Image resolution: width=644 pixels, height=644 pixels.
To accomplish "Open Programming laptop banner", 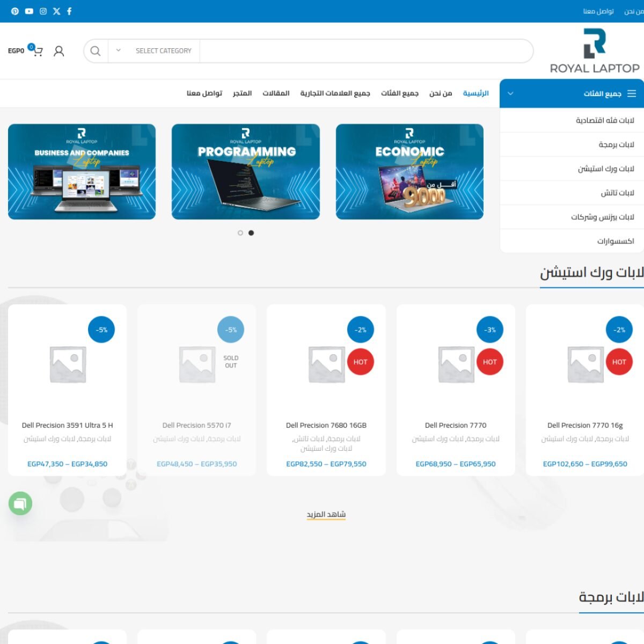I will point(246,172).
